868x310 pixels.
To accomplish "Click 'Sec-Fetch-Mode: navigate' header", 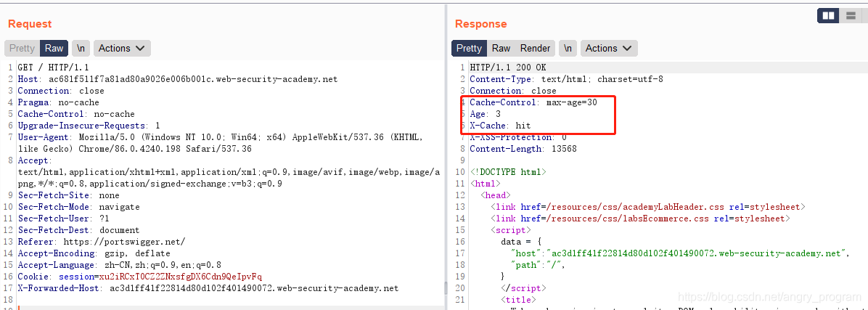I will (78, 207).
